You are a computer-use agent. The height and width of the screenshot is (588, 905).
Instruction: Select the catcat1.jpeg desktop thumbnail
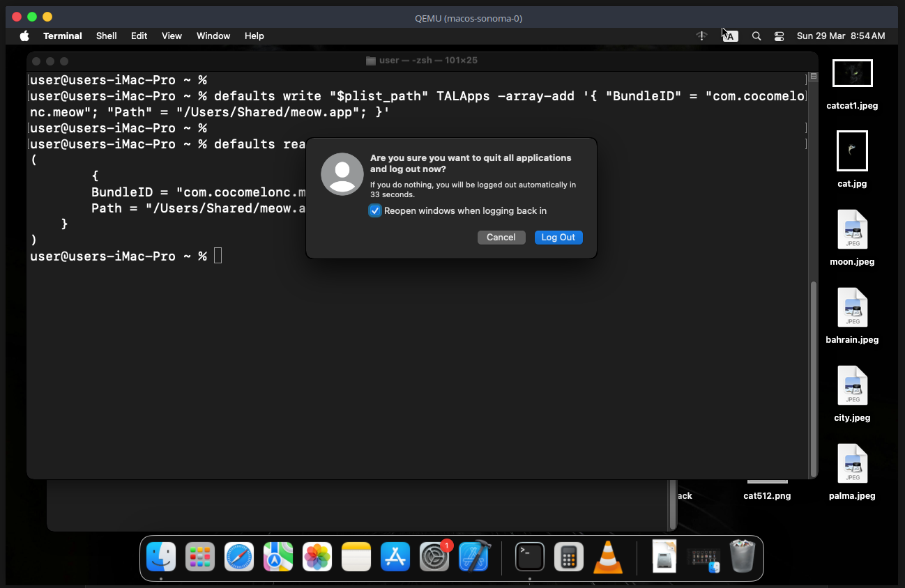click(x=852, y=73)
